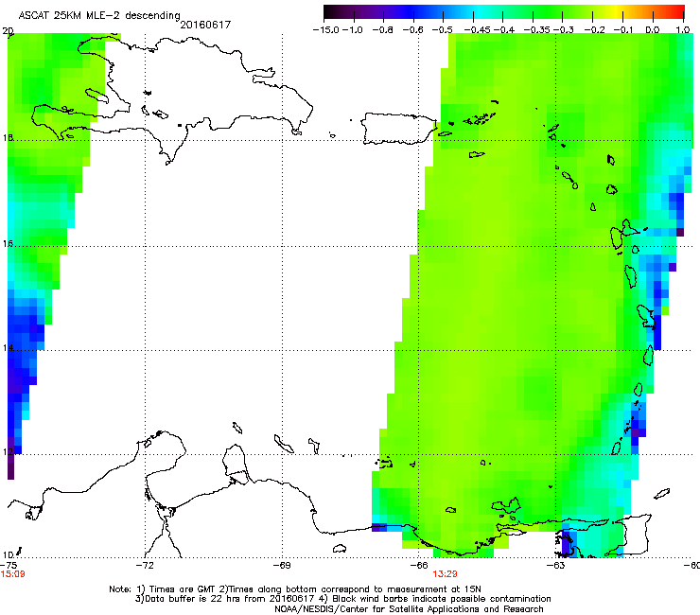700x615 pixels.
Task: Click the NOAA/NESDIS credit line
Action: (409, 608)
